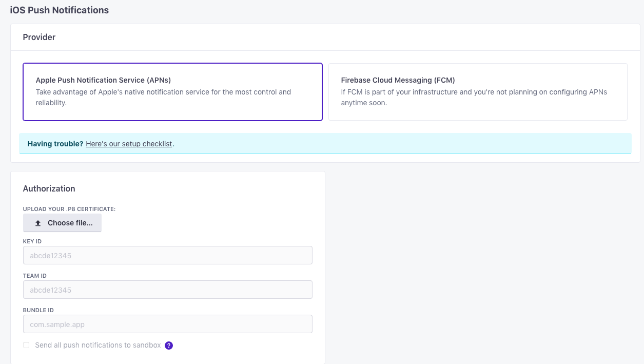The width and height of the screenshot is (644, 364).
Task: Select Firebase Cloud Messaging (FCM) provider
Action: click(x=478, y=92)
